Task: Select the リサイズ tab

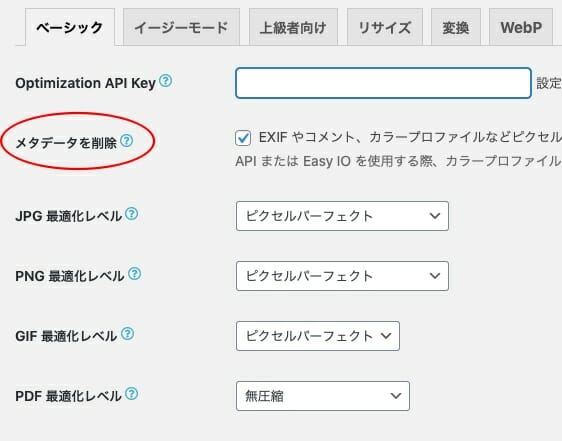Action: [x=385, y=27]
